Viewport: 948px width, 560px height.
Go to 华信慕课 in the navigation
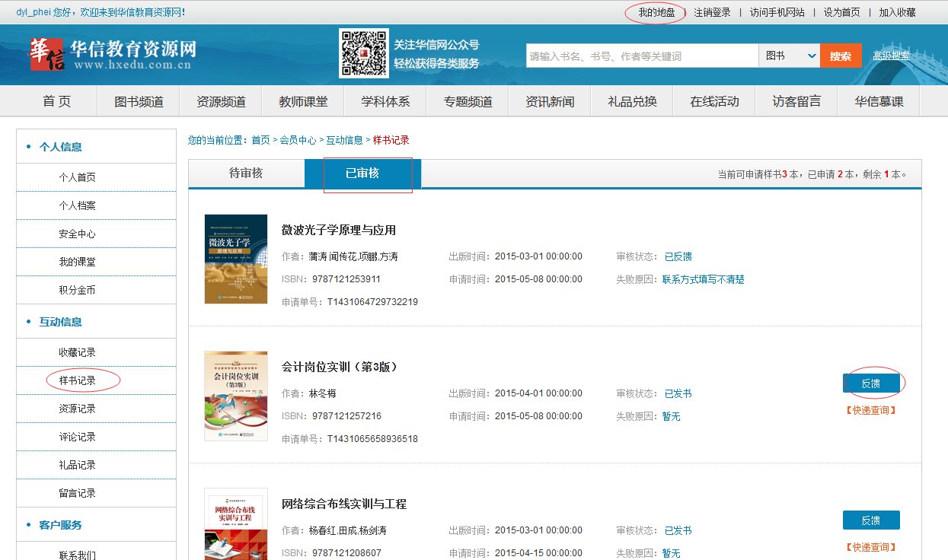[877, 100]
